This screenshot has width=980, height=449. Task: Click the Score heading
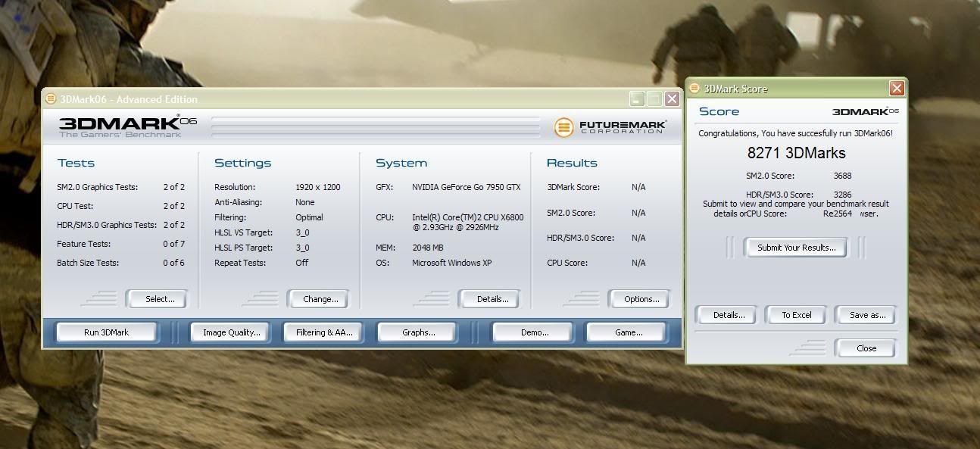719,111
